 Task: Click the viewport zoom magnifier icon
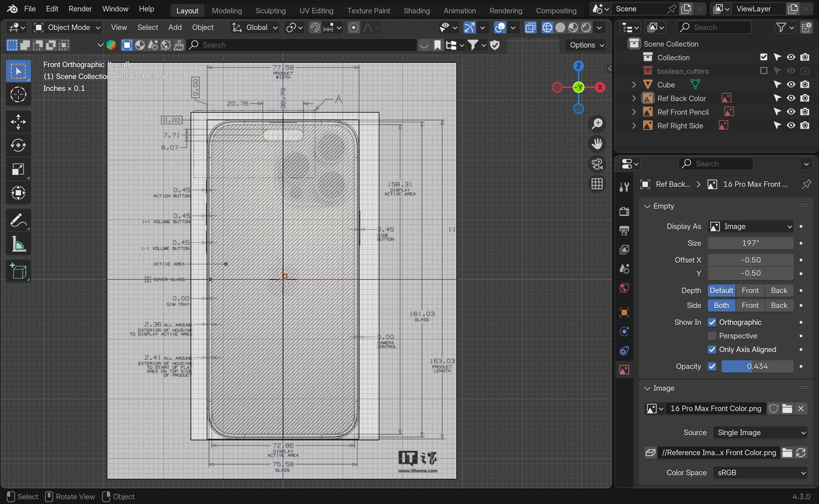597,123
